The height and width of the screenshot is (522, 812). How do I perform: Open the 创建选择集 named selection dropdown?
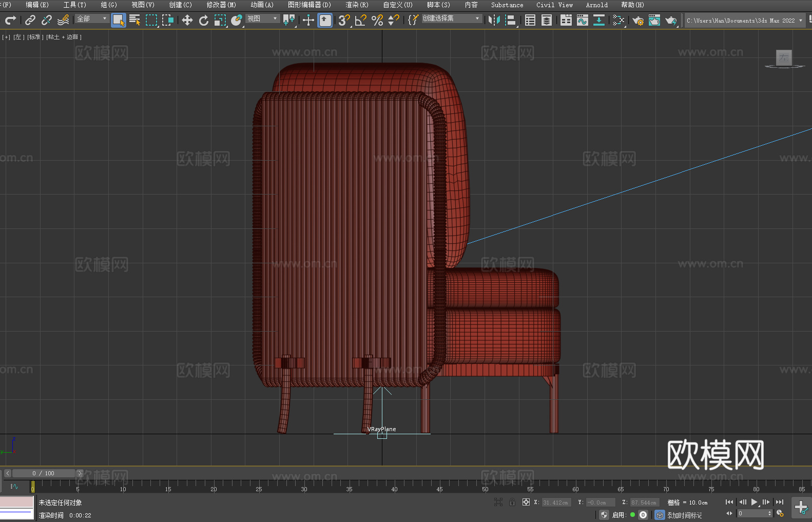click(x=452, y=18)
